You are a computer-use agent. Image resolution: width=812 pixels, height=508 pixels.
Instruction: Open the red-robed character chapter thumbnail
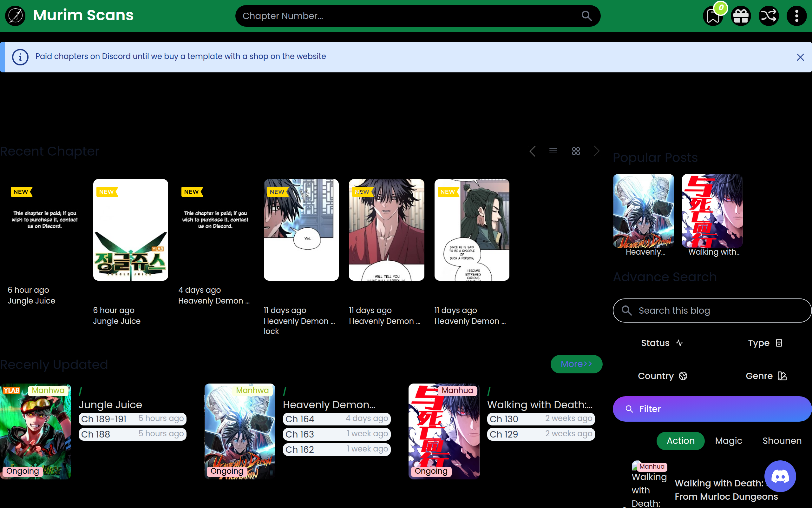click(x=387, y=230)
